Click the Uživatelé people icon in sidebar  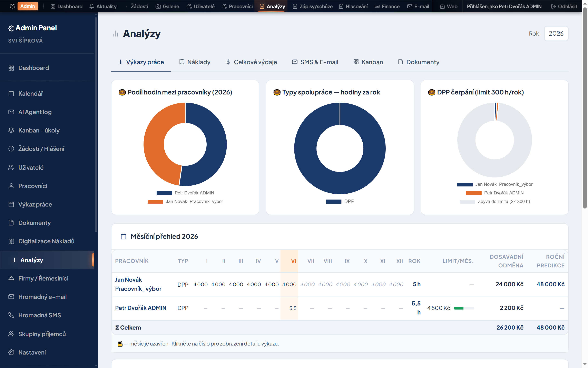pos(11,167)
